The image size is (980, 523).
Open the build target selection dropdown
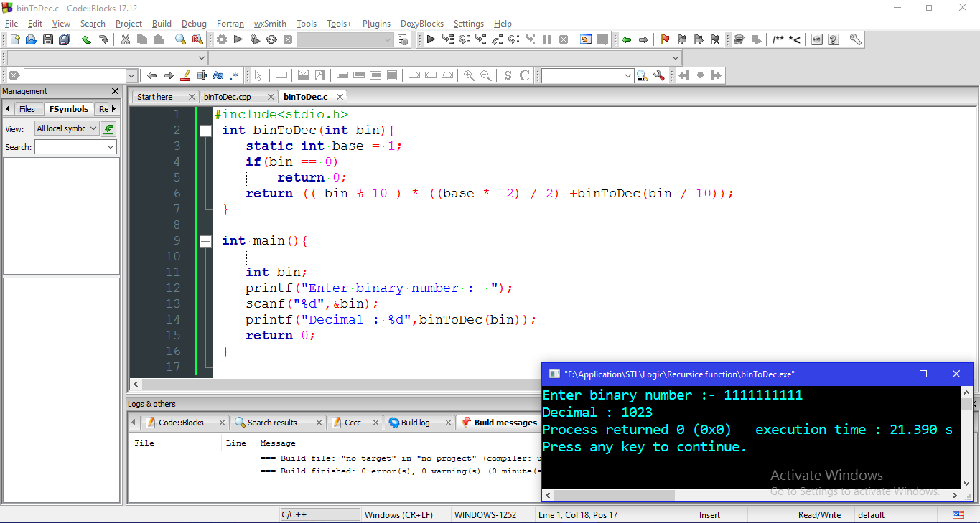coord(346,39)
